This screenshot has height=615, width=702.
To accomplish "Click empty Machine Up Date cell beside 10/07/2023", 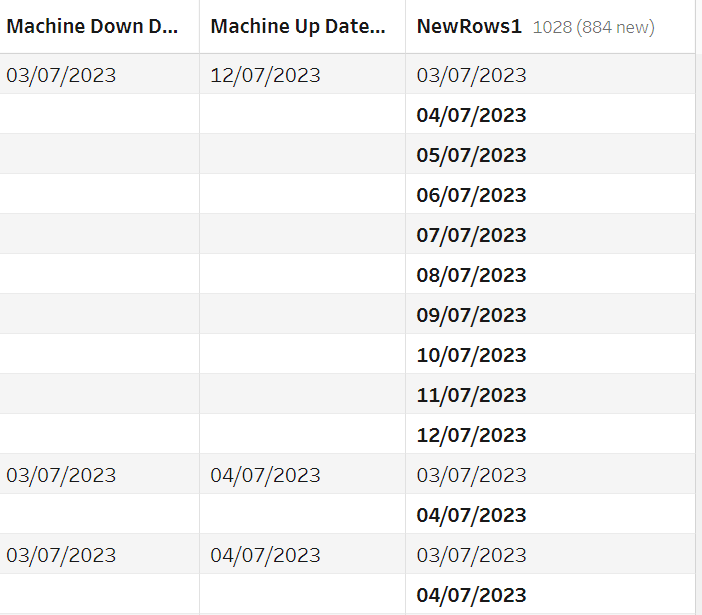I will (302, 355).
